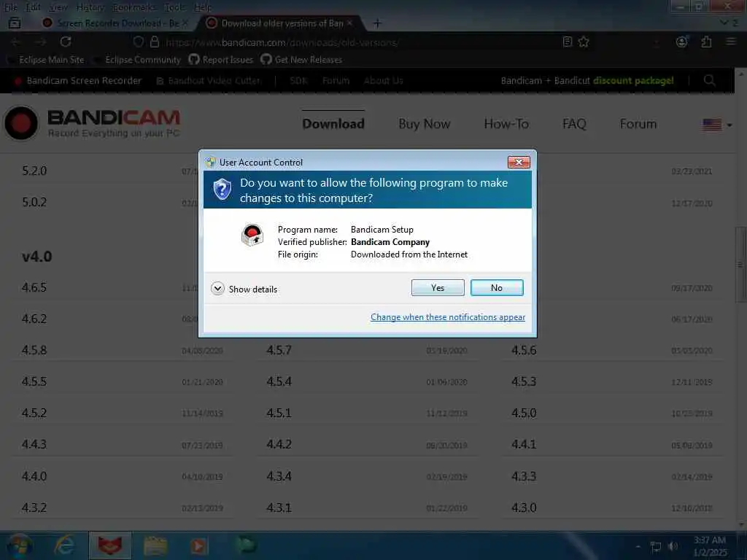This screenshot has height=560, width=747.
Task: Expand Show details chevron
Action: coord(217,289)
